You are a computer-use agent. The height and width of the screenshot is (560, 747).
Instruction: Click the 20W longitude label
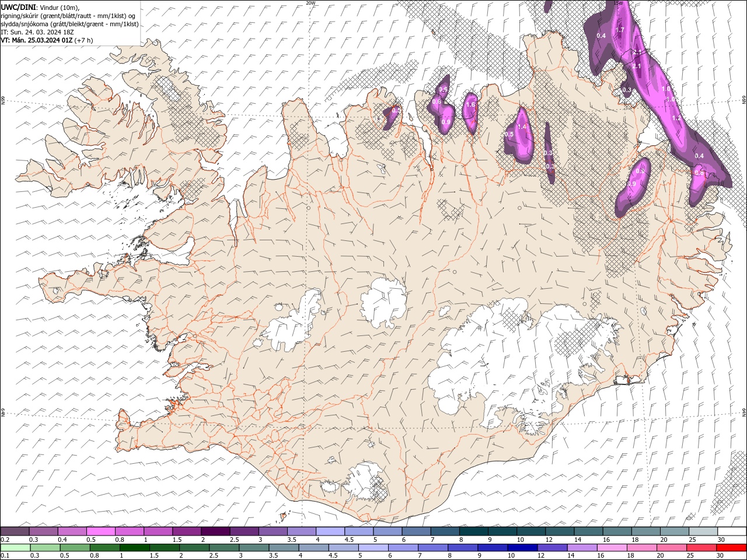[x=310, y=3]
